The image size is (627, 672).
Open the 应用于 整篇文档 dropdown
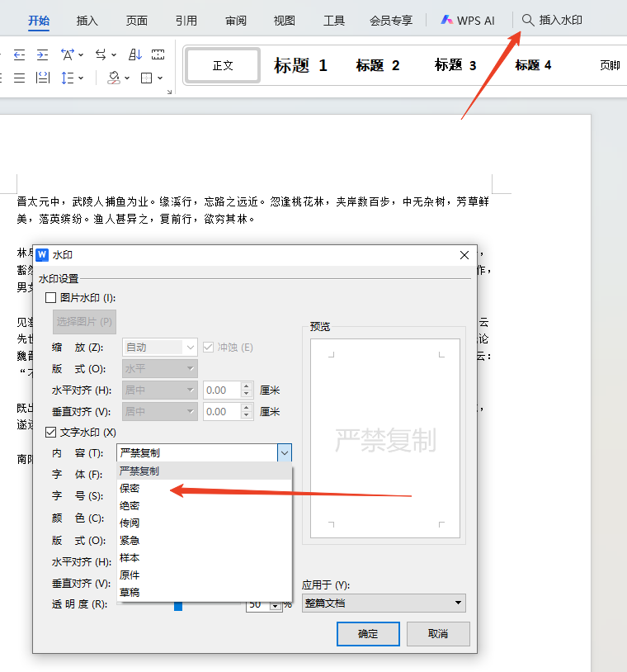[384, 603]
